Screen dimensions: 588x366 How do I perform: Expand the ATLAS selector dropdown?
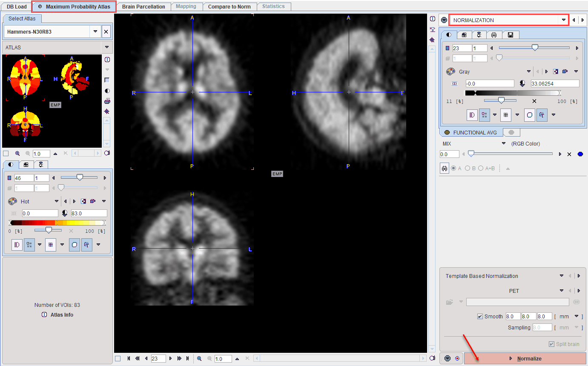click(x=107, y=47)
